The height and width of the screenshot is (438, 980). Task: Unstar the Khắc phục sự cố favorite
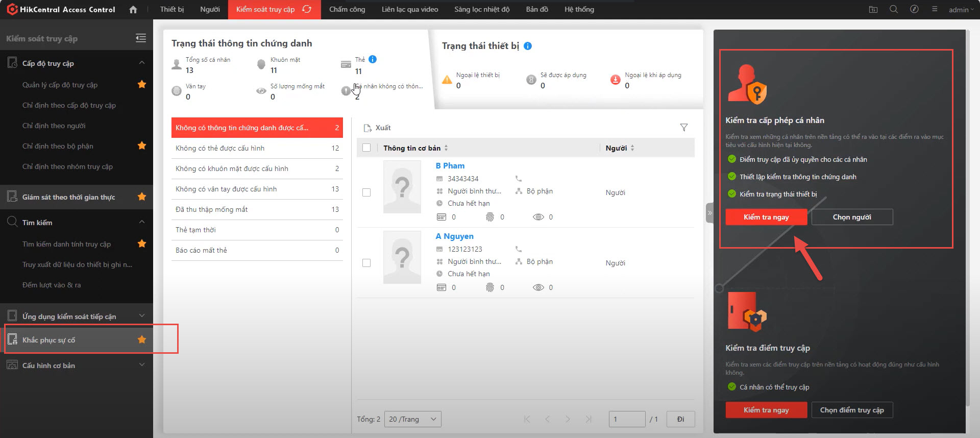pyautogui.click(x=142, y=340)
